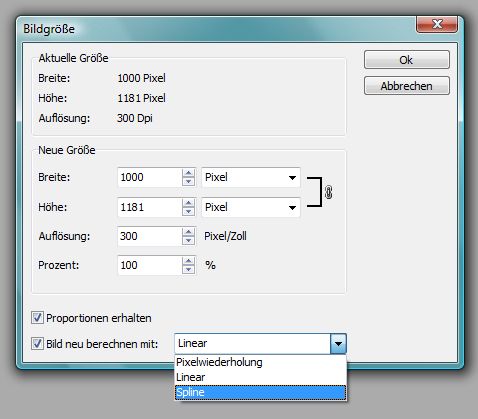Uncheck Bild neu berechnen mit checkbox
Image resolution: width=478 pixels, height=419 pixels.
pos(37,343)
